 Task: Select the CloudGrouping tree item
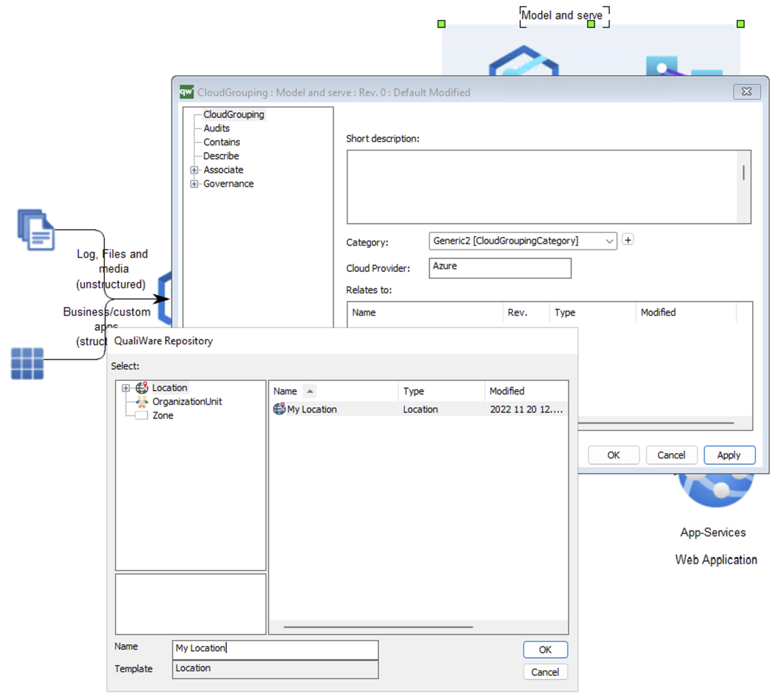tap(233, 114)
